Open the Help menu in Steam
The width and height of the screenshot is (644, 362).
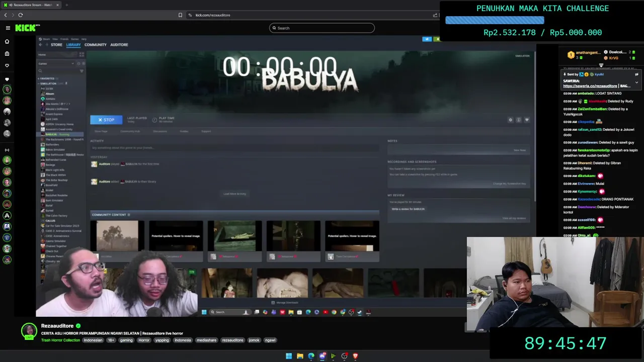click(84, 39)
